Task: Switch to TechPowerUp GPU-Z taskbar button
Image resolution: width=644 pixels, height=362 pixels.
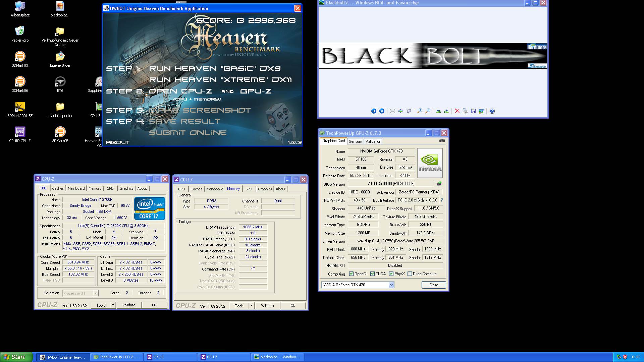Action: tap(116, 357)
